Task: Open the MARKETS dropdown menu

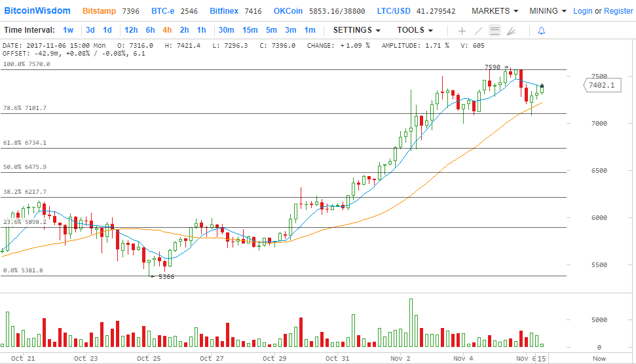Action: point(495,11)
